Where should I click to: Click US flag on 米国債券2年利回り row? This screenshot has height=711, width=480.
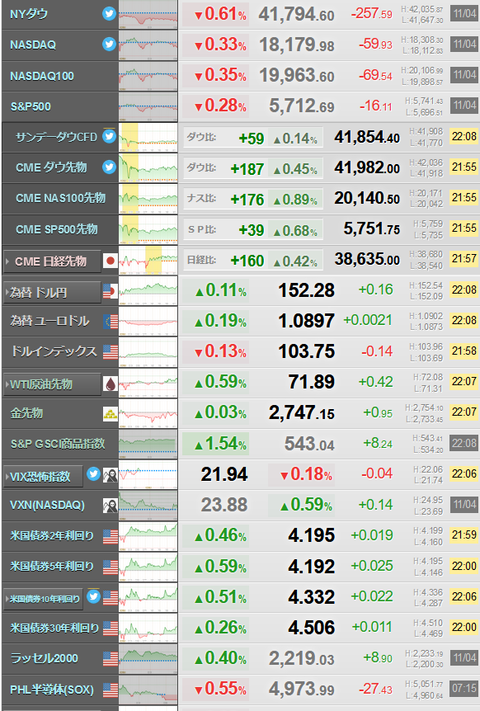[110, 536]
